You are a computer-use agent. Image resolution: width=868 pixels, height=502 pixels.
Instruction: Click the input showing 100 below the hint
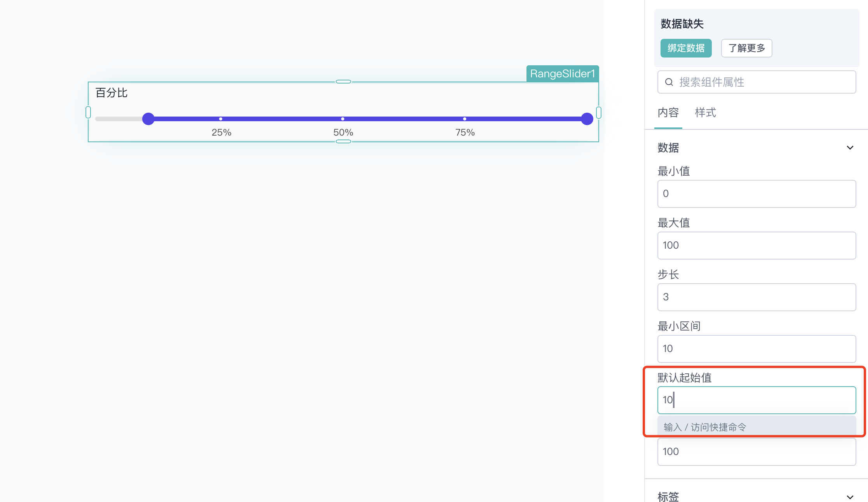coord(756,451)
